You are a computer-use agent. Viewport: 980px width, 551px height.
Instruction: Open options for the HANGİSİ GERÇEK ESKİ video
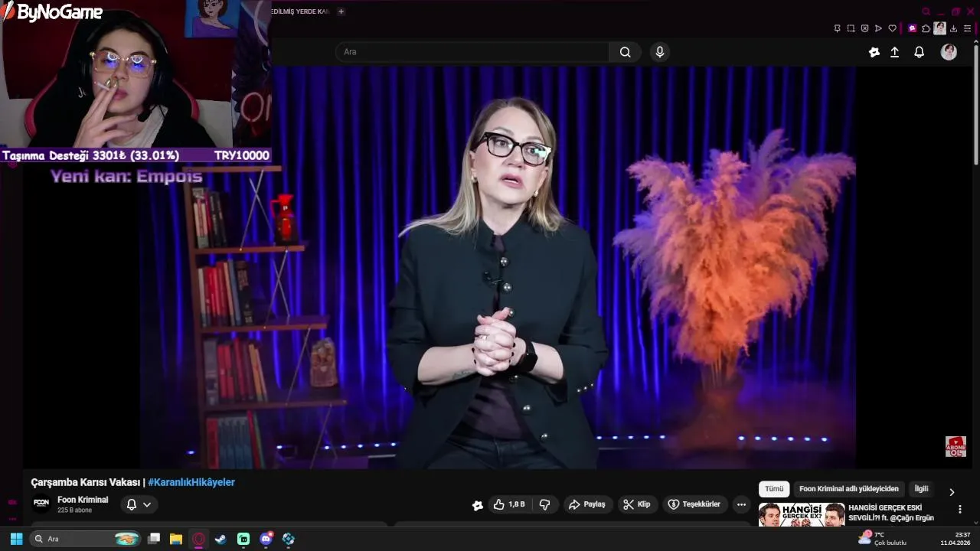959,509
